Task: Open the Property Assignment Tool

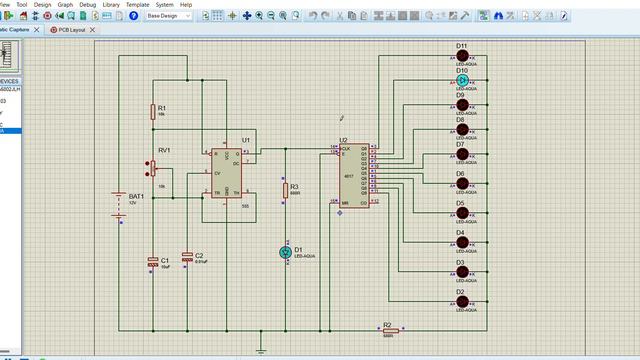Action: pos(510,16)
